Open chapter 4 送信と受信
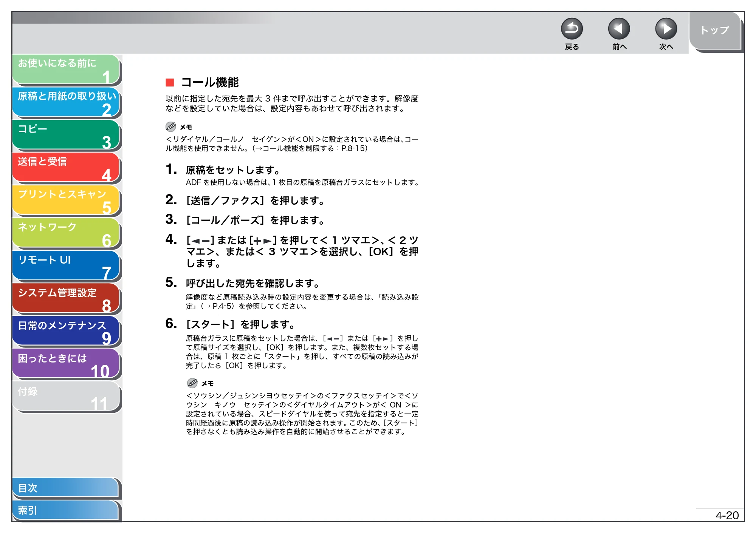This screenshot has width=756, height=534. click(x=66, y=168)
